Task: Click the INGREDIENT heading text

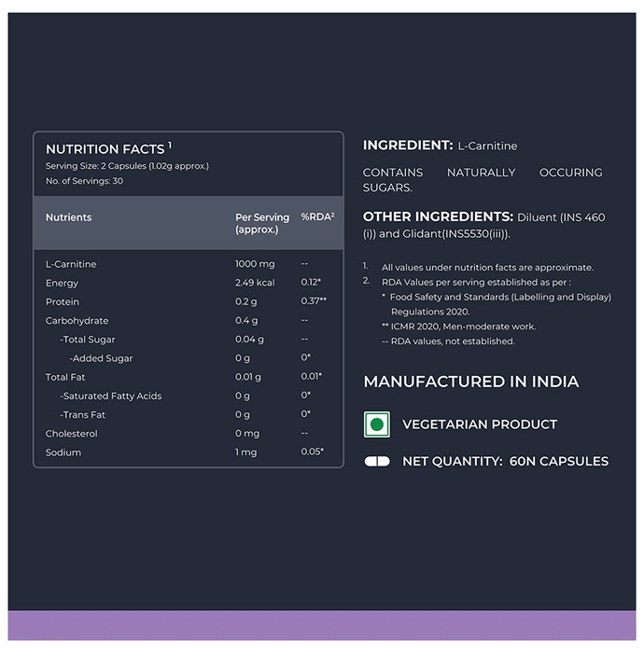Action: click(x=407, y=145)
